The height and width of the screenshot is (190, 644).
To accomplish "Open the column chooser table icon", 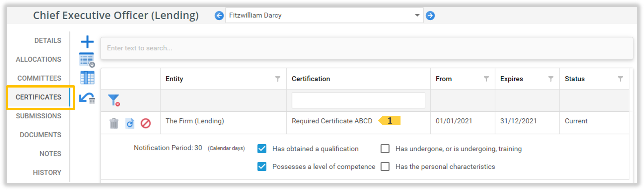I will 87,78.
